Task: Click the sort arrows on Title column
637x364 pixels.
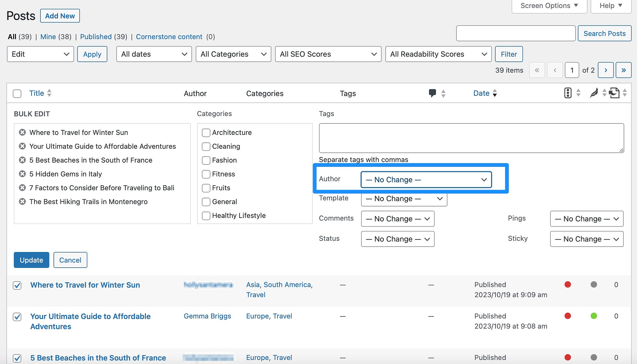Action: (49, 93)
